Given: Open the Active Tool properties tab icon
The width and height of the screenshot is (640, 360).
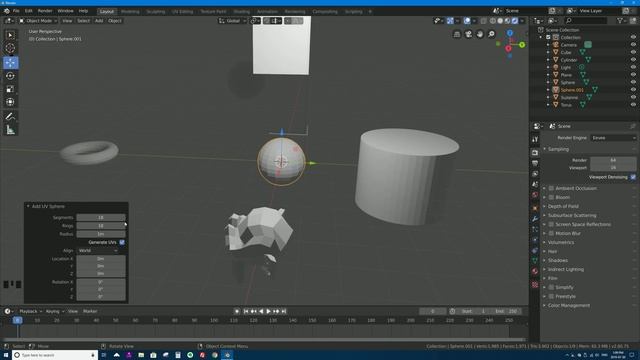Looking at the screenshot, I should (x=535, y=139).
